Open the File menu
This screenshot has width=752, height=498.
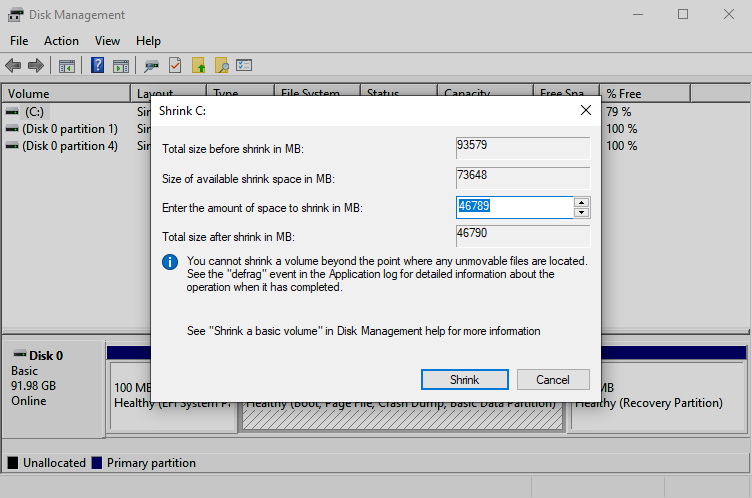point(19,41)
